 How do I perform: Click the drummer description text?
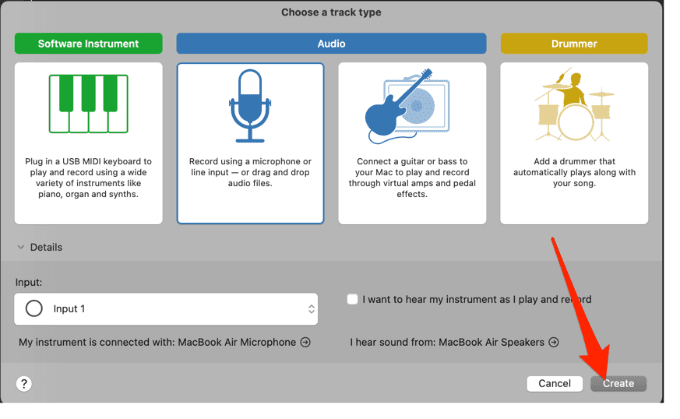[574, 172]
